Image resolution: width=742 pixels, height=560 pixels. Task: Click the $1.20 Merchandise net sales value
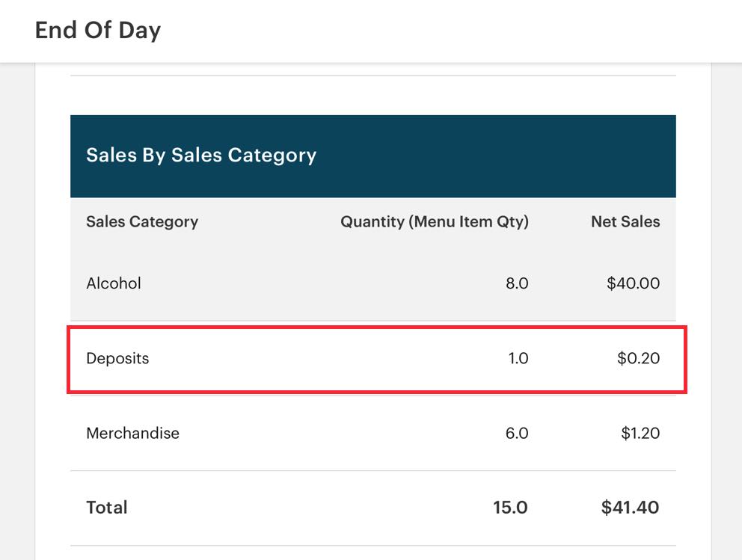pos(640,433)
